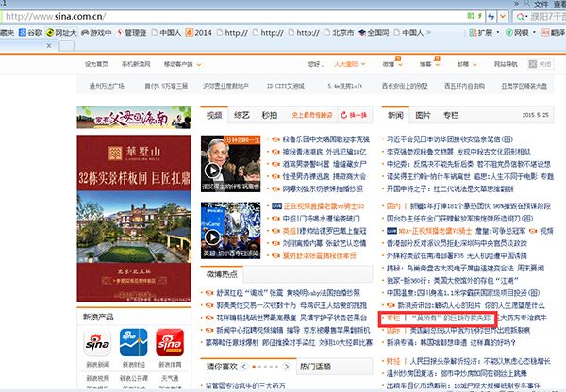Open the 通州万达广场 ad link
The height and width of the screenshot is (392, 566).
[107, 86]
